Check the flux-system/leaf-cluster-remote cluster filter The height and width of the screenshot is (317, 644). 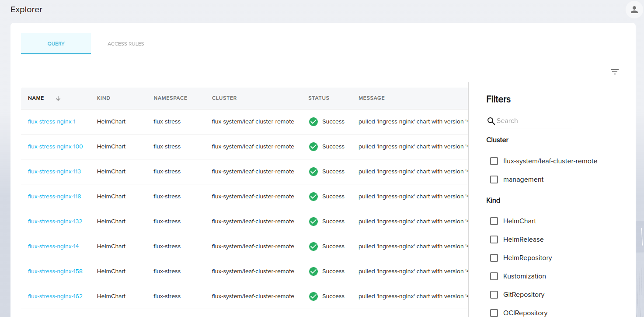[494, 161]
